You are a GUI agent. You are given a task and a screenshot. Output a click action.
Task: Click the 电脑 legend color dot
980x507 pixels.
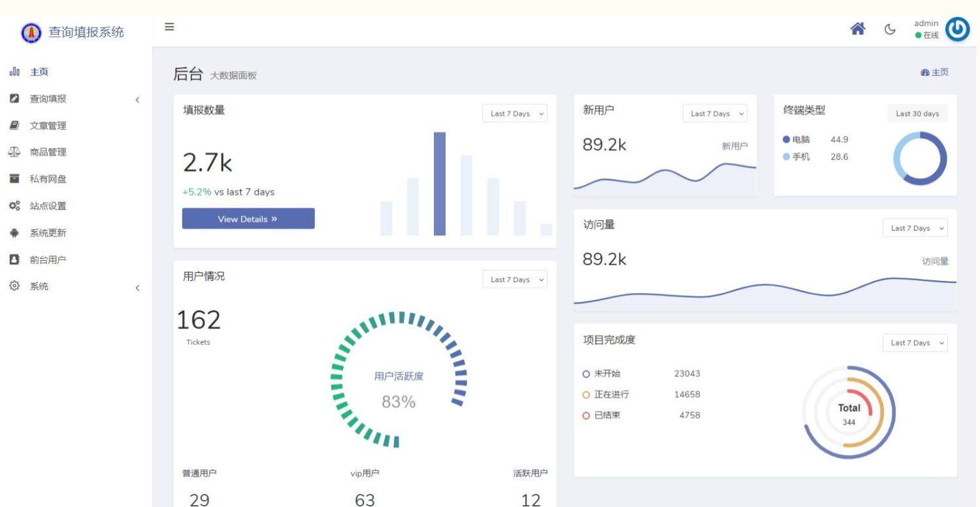click(787, 139)
